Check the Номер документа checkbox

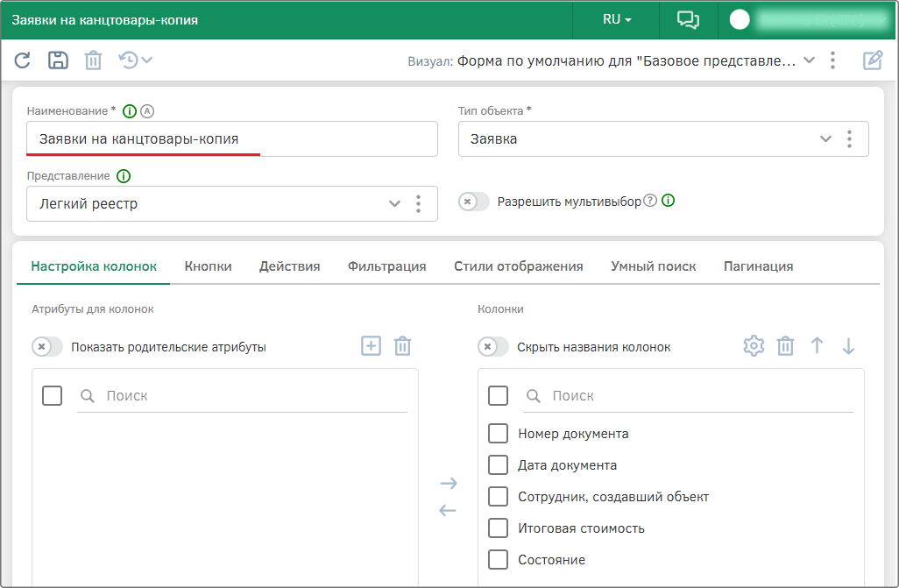pyautogui.click(x=499, y=434)
